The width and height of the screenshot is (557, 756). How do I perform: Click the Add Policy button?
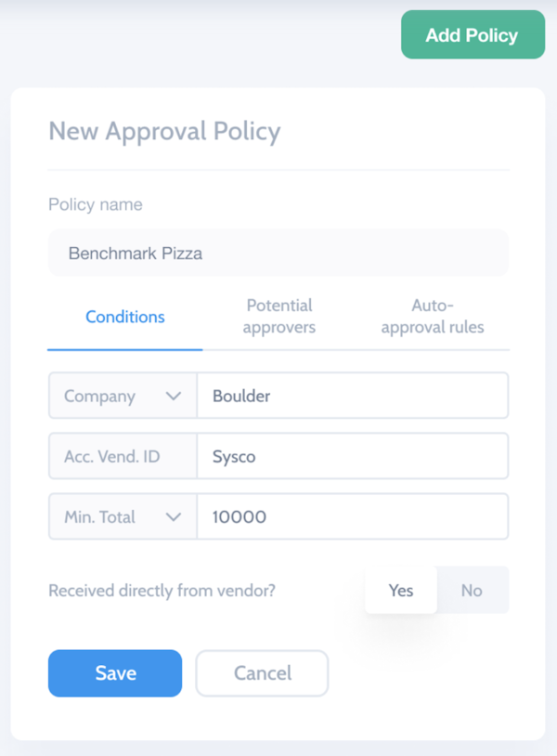point(473,34)
